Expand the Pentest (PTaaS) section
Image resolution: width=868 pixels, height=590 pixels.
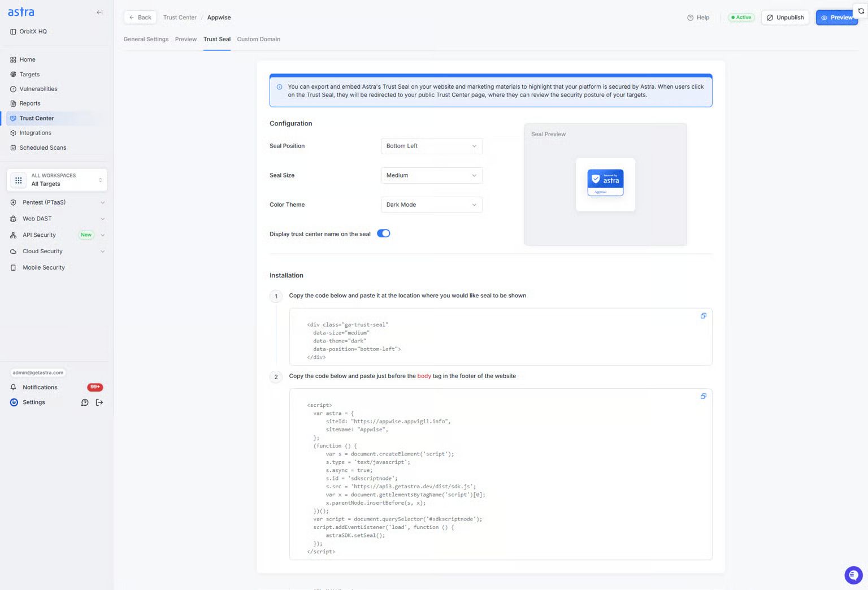click(57, 202)
